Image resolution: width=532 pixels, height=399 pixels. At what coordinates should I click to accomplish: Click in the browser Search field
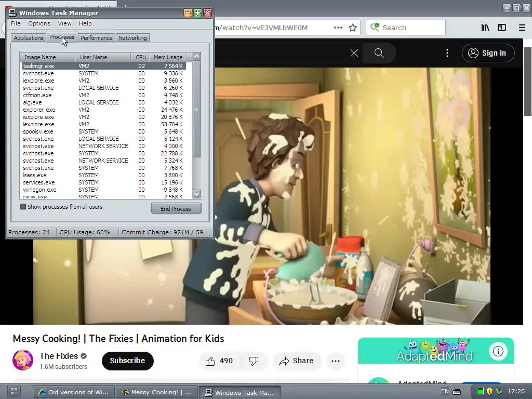[406, 28]
